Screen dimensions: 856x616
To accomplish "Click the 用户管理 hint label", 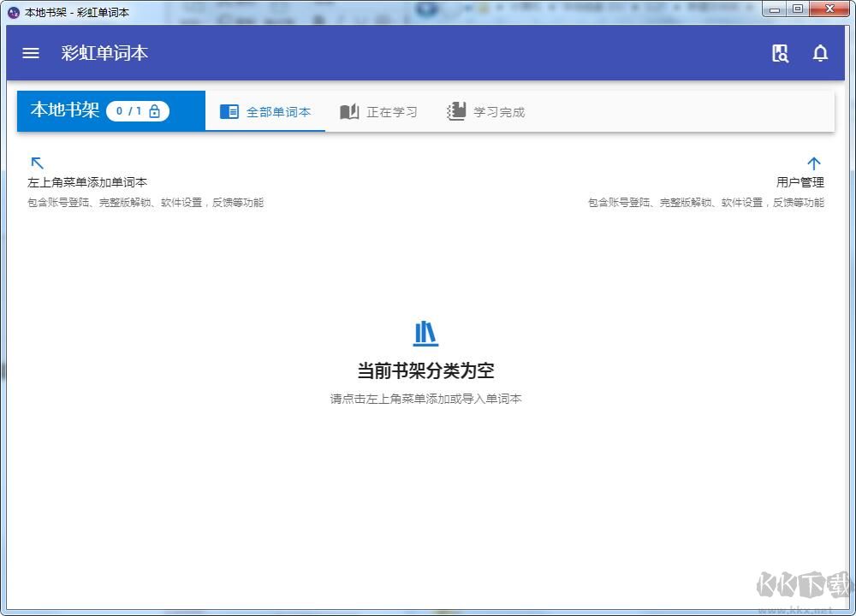I will click(x=800, y=182).
